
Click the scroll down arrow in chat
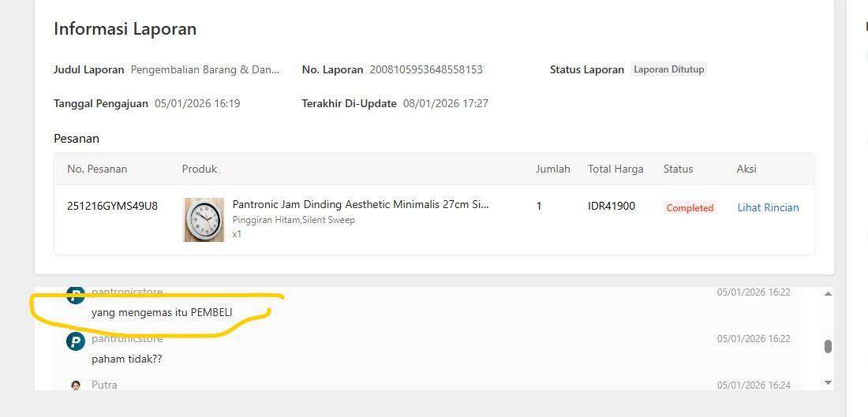click(828, 382)
